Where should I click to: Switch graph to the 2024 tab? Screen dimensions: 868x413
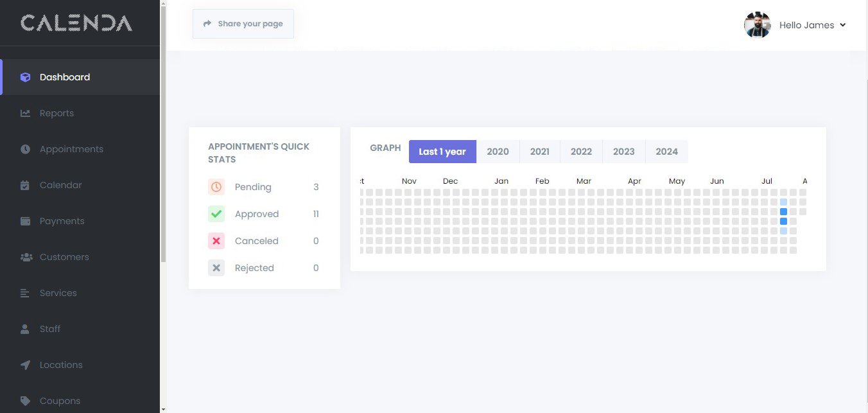coord(666,152)
